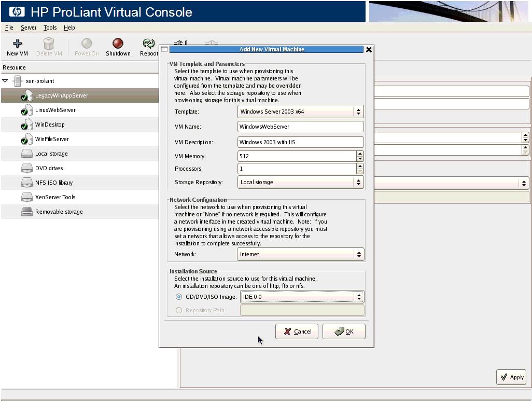Screen dimensions: 532x401
Task: Select the WinDesktop VM icon
Action: 26,125
